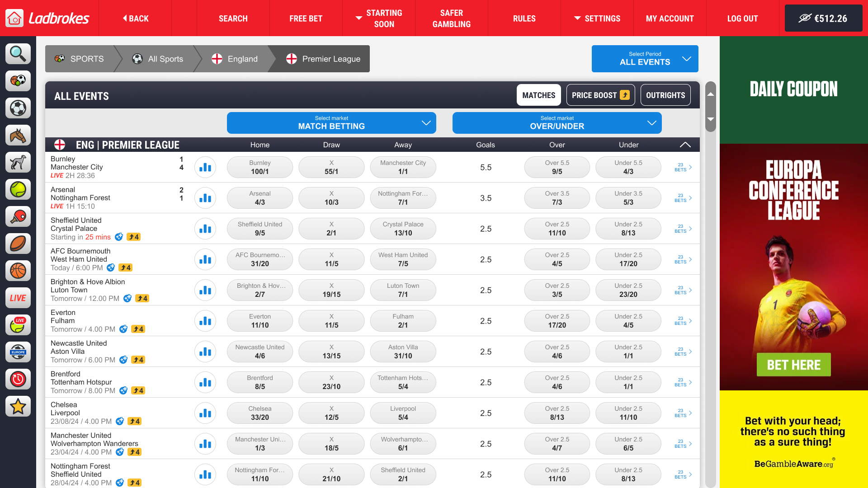Select Arsenal home win at 4/3
Image resolution: width=868 pixels, height=488 pixels.
point(260,198)
